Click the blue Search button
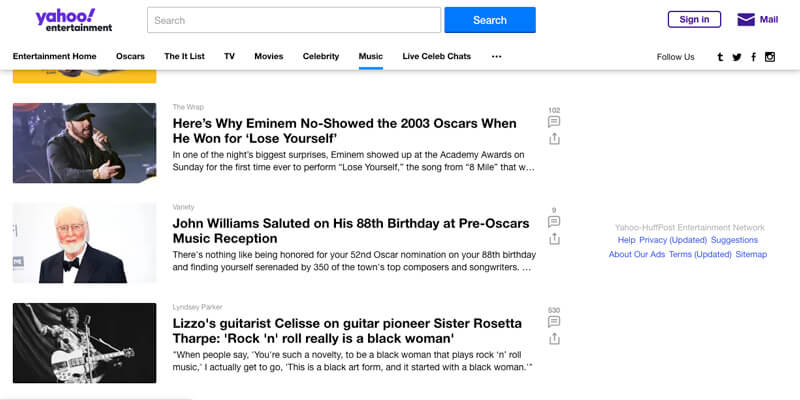The height and width of the screenshot is (400, 800). (x=490, y=20)
